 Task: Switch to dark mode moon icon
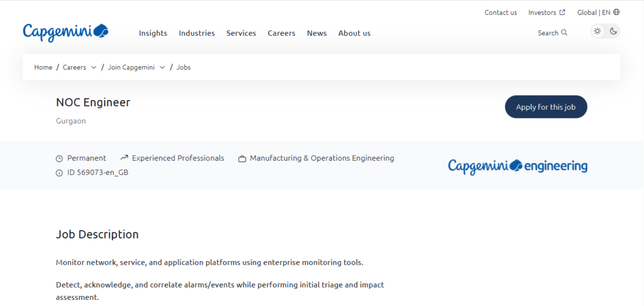[x=613, y=31]
